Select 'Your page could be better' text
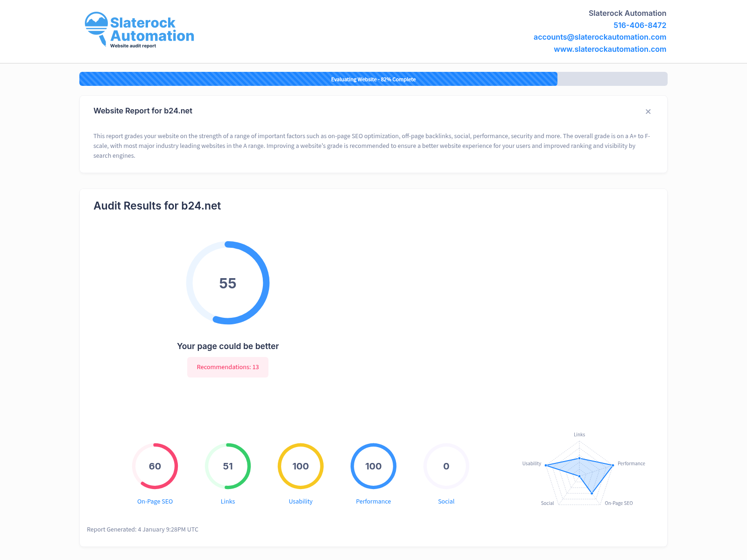 [x=228, y=346]
